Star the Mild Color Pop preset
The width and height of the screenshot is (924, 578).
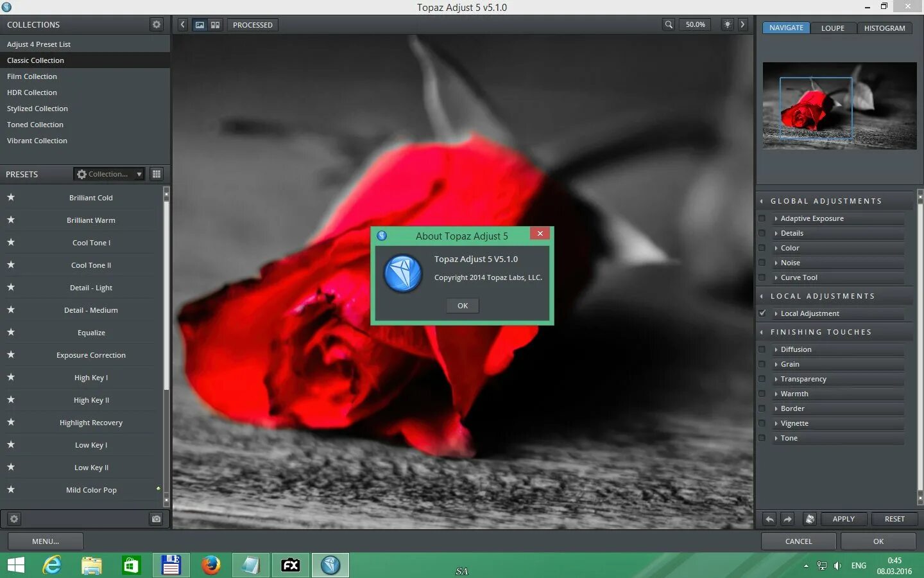point(11,489)
